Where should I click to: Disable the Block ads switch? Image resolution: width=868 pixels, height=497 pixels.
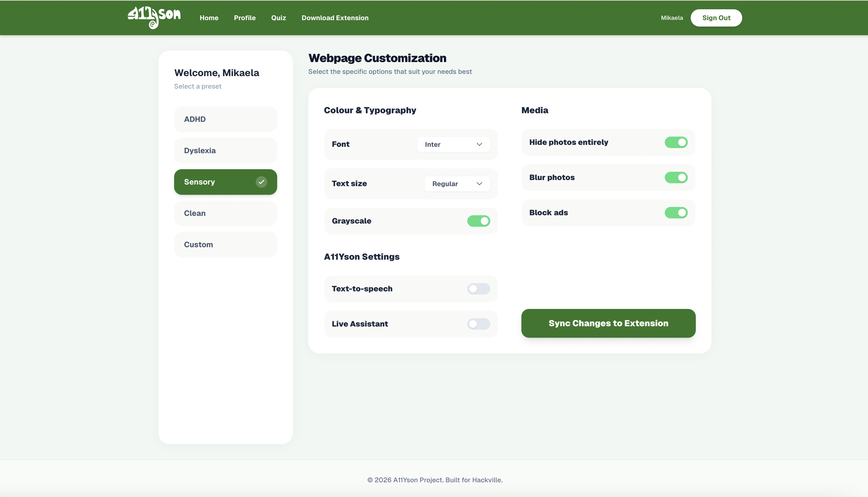coord(676,213)
